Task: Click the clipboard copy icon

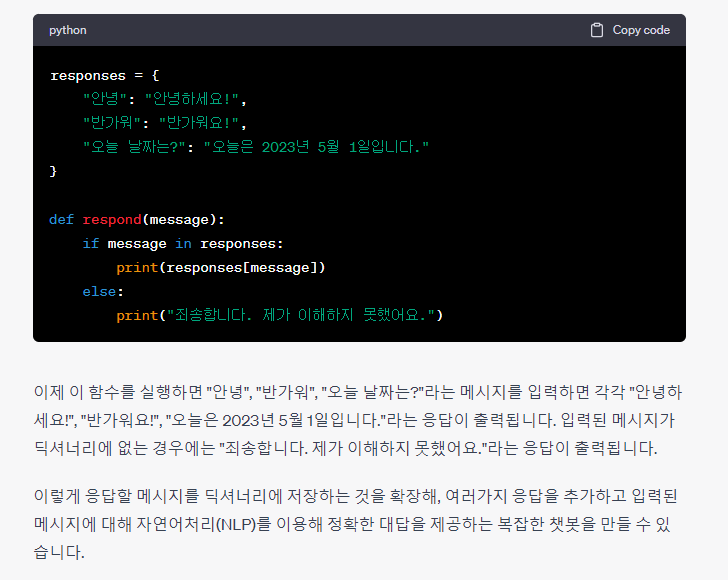Action: click(x=597, y=30)
